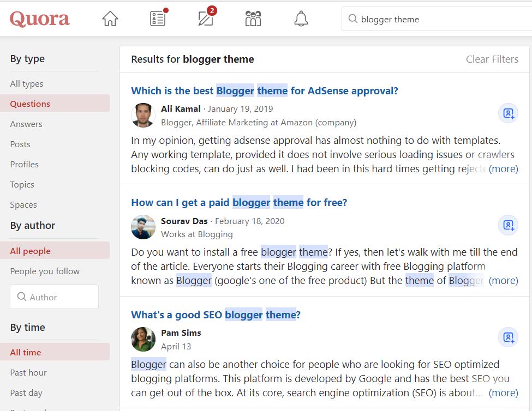Click the follow icon beside Ali Kamal's question
This screenshot has height=411, width=532.
(507, 113)
